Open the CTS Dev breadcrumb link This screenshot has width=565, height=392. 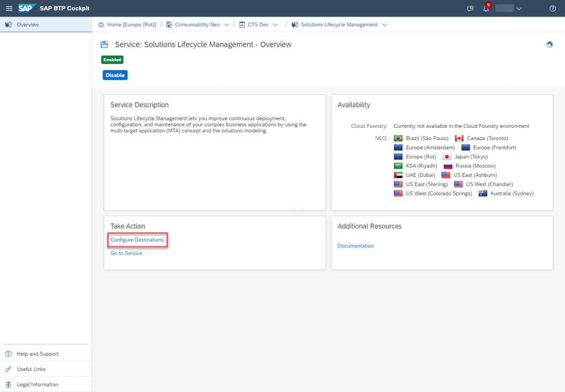coord(258,24)
